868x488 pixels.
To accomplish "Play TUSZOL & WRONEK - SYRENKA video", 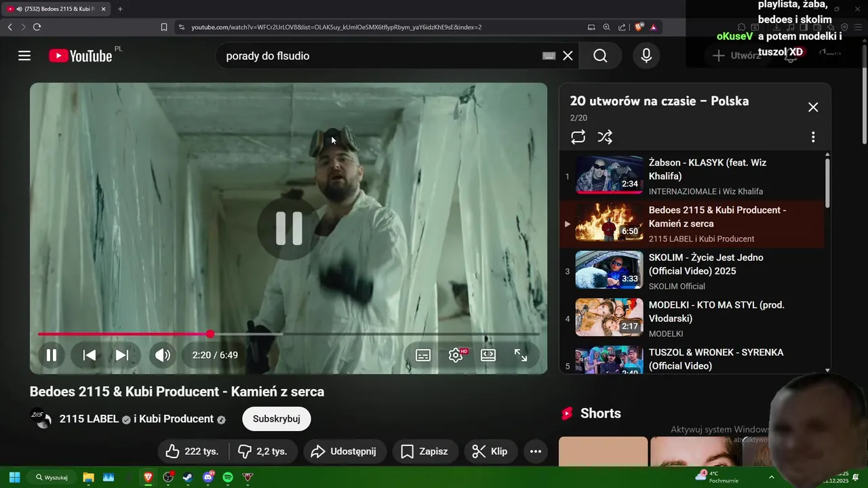I will point(692,359).
